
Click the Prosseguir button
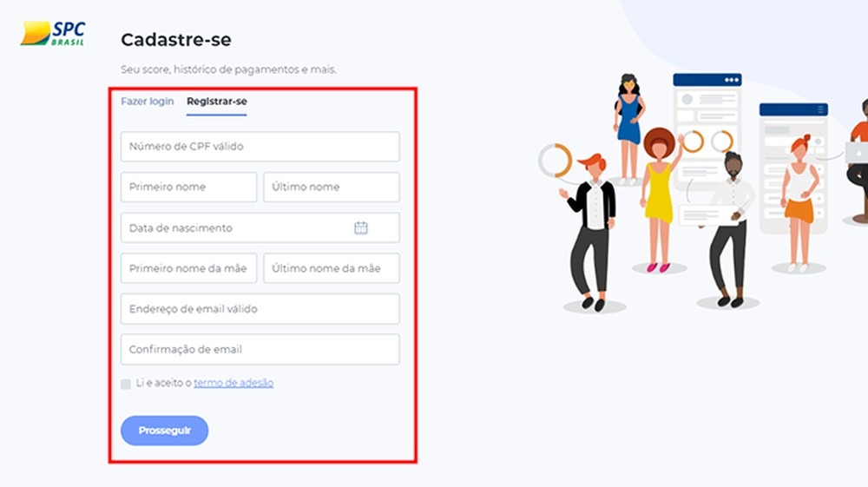pyautogui.click(x=164, y=431)
